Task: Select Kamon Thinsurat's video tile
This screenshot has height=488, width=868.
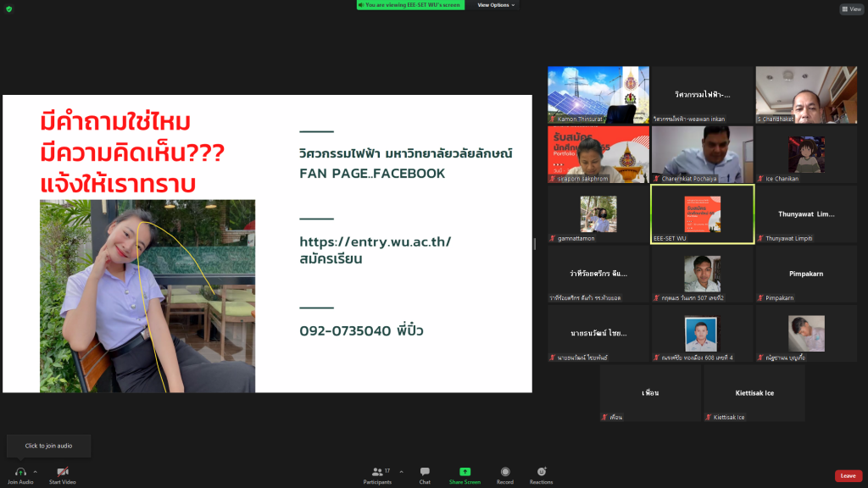Action: coord(598,95)
